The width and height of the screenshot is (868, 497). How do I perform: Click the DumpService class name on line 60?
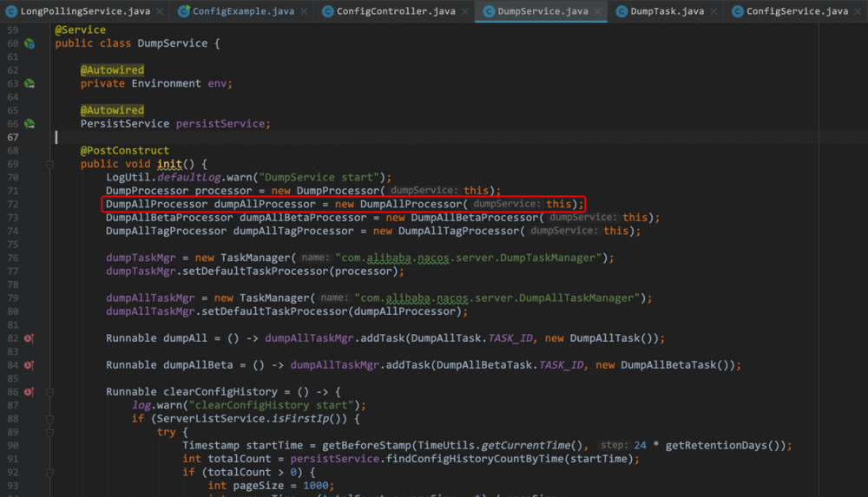pos(173,43)
